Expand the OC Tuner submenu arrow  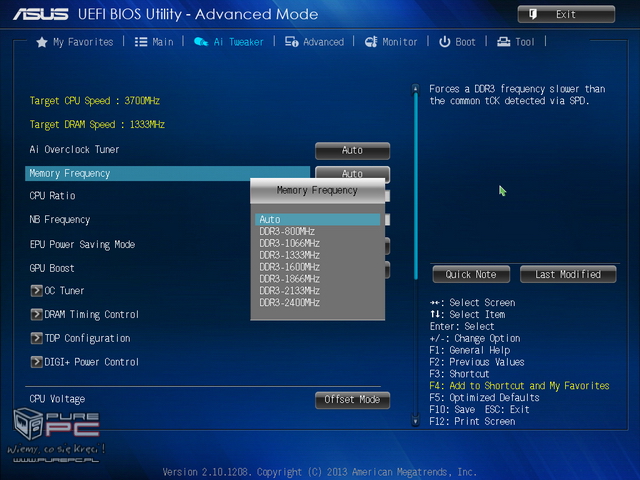point(36,291)
